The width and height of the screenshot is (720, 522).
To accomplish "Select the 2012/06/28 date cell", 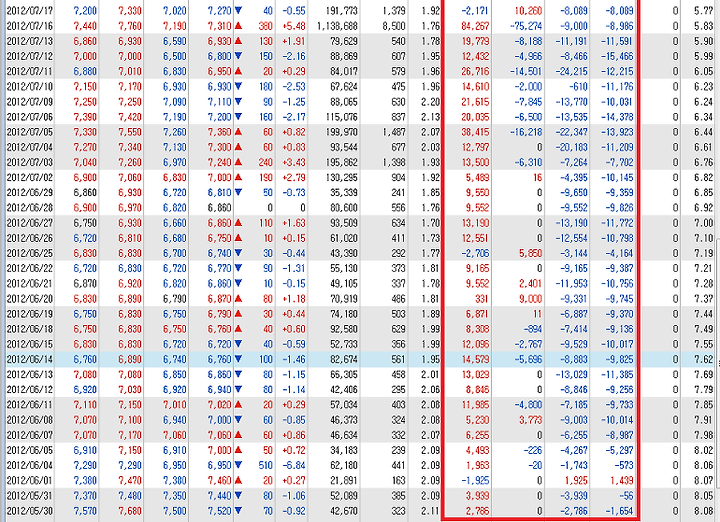I will pyautogui.click(x=30, y=208).
